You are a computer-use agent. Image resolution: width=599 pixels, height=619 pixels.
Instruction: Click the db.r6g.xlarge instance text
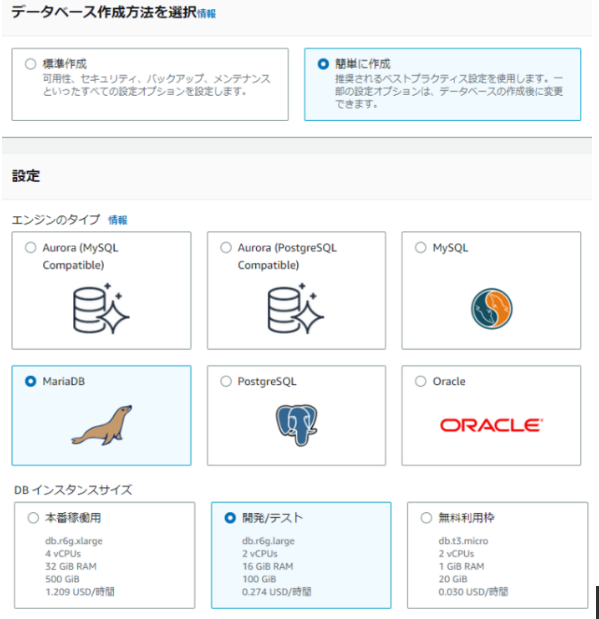(74, 541)
